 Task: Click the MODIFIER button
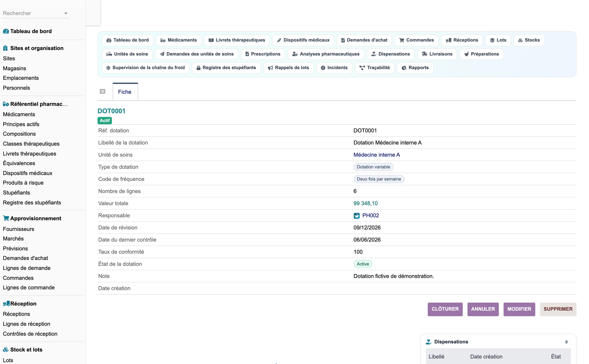pos(519,309)
